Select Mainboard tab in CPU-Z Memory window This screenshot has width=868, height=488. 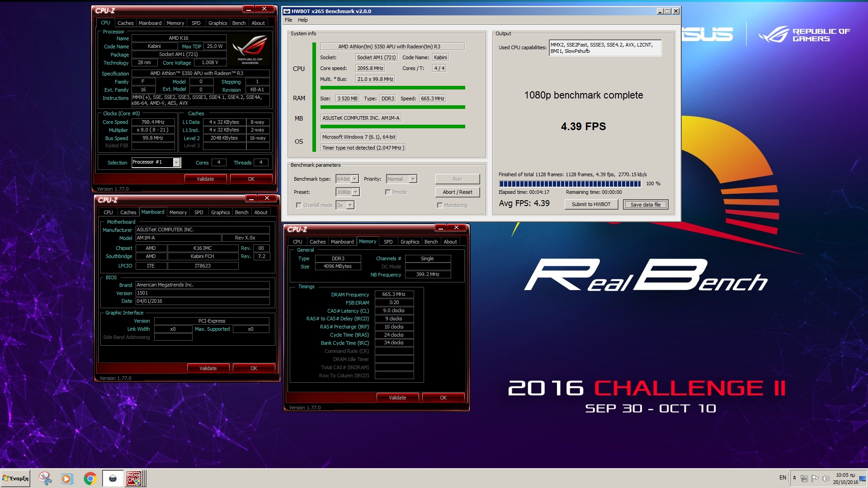(342, 242)
